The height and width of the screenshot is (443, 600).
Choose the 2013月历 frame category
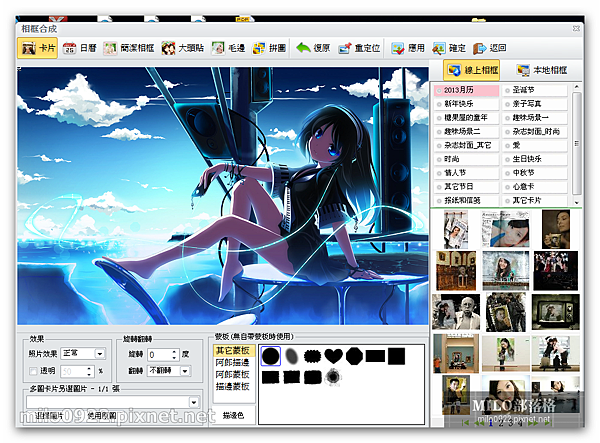tap(466, 90)
